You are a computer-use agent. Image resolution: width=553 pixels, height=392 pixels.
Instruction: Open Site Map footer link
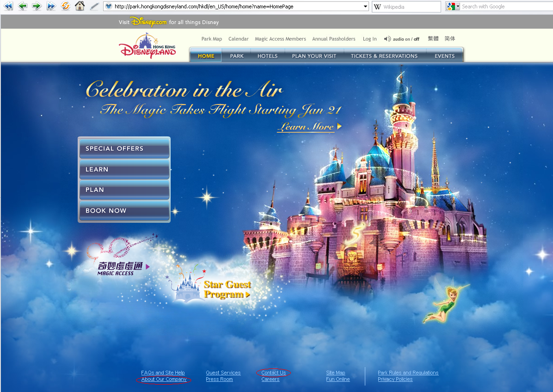335,373
